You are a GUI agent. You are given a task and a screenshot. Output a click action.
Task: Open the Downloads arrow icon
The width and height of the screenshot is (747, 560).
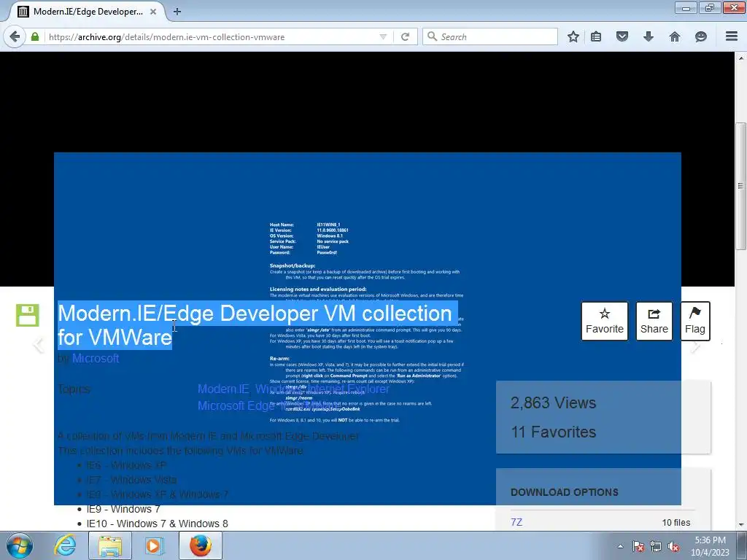(x=649, y=36)
